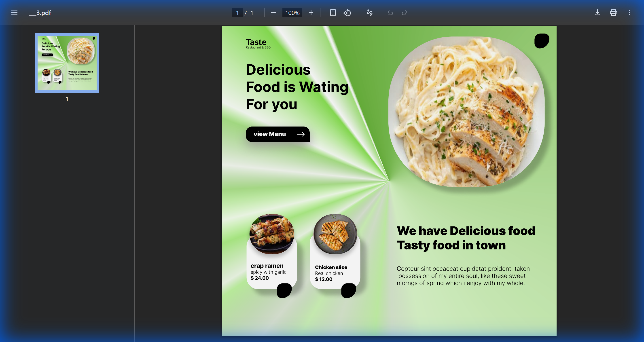
Task: Click the black blob on Chicken slice card
Action: tap(349, 291)
